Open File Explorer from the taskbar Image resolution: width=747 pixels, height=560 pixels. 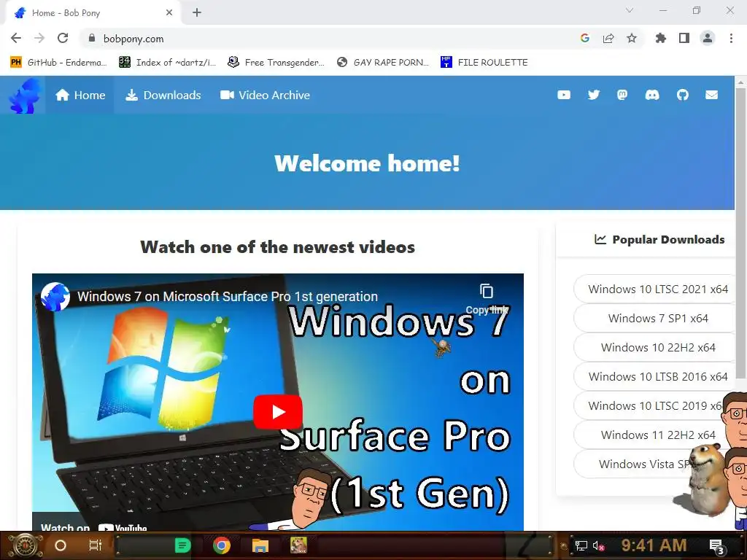coord(260,545)
